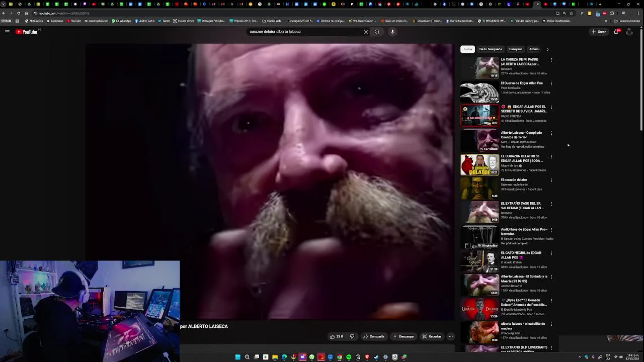
Task: Open options for El extraño caso Sr. Valdemar
Action: (551, 204)
